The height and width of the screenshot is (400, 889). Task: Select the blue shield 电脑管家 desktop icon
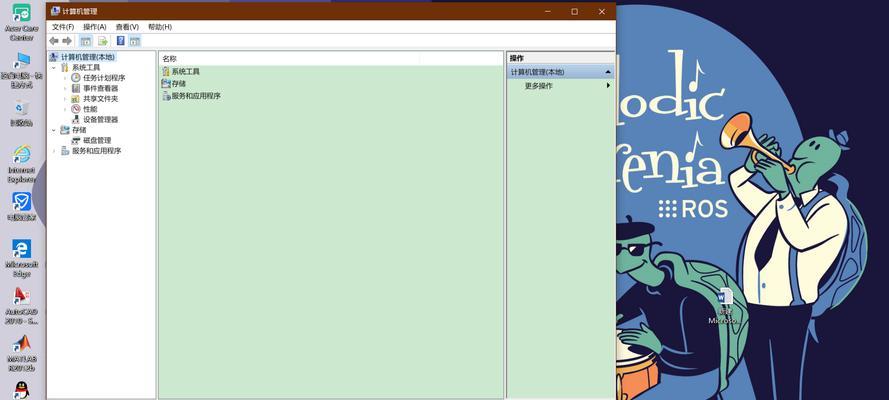pyautogui.click(x=22, y=207)
